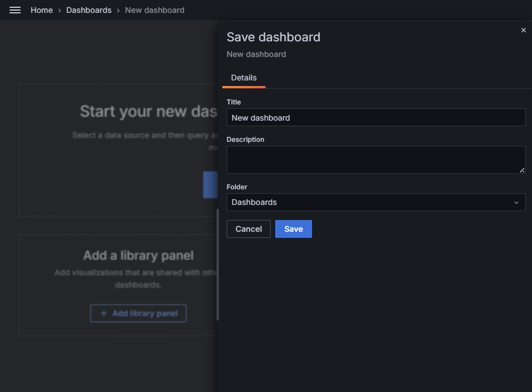The image size is (532, 392).
Task: Open the Folder dropdown
Action: point(376,202)
